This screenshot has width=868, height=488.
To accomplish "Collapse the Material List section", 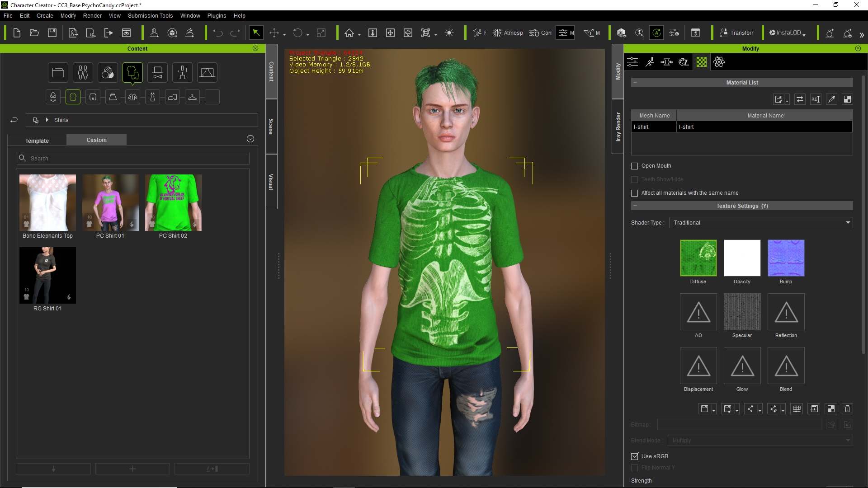I will point(635,82).
